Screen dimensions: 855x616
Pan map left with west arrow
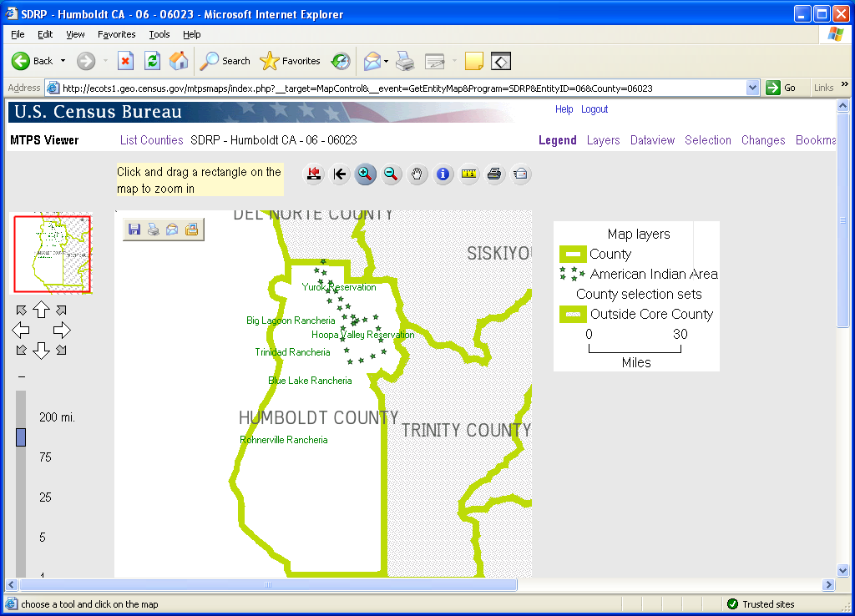click(x=21, y=330)
